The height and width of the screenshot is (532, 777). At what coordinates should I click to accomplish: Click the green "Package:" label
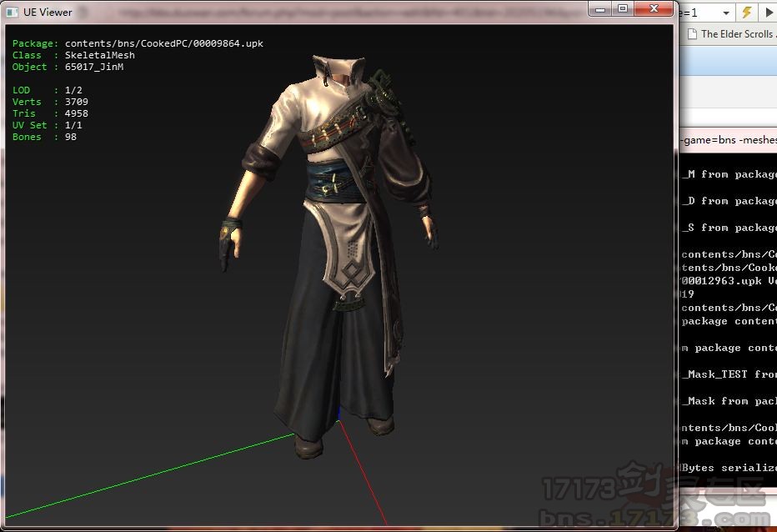[x=35, y=43]
